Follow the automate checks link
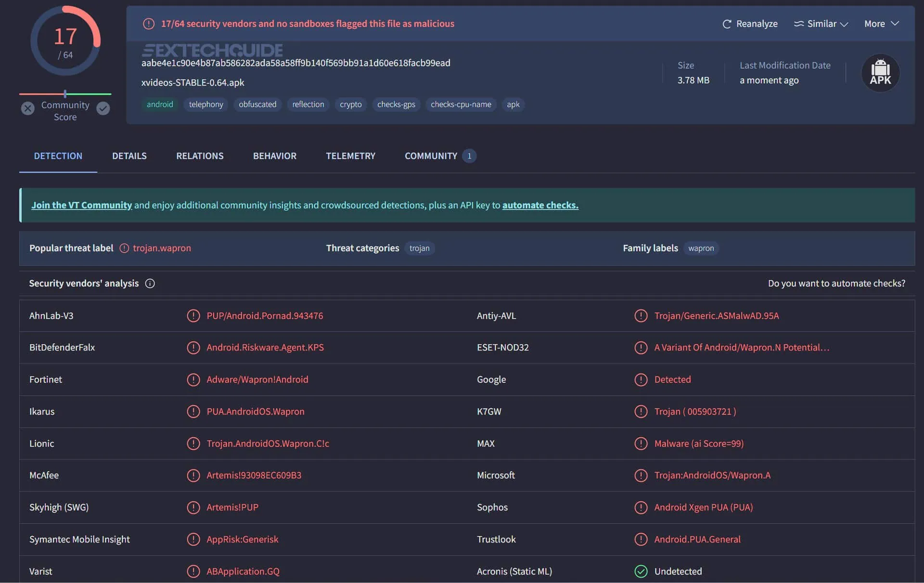This screenshot has width=924, height=583. [540, 205]
